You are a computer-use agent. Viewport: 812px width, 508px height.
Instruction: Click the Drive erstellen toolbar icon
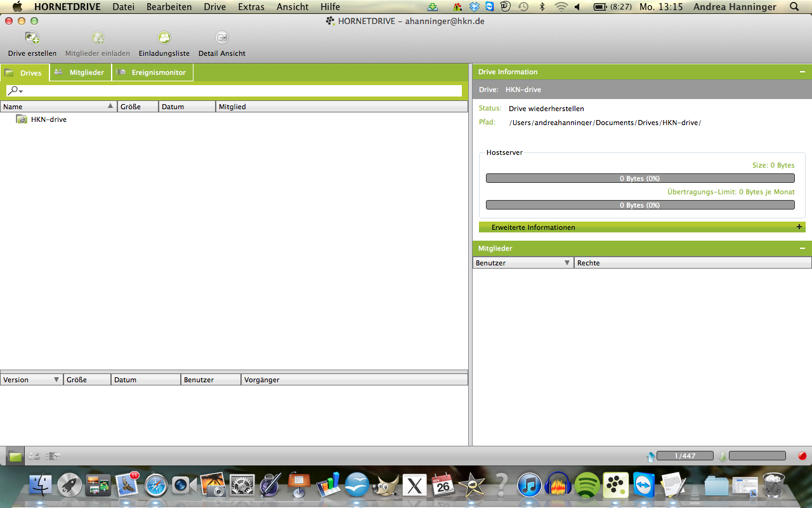[32, 38]
